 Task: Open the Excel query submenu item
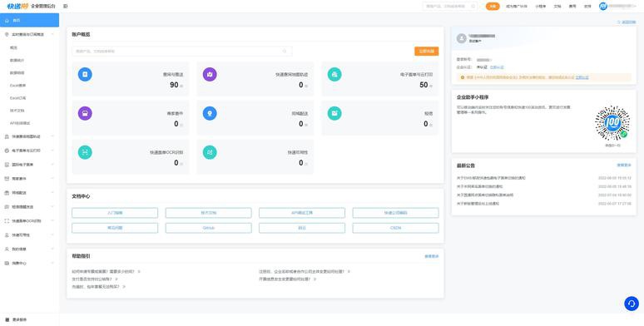(x=17, y=86)
